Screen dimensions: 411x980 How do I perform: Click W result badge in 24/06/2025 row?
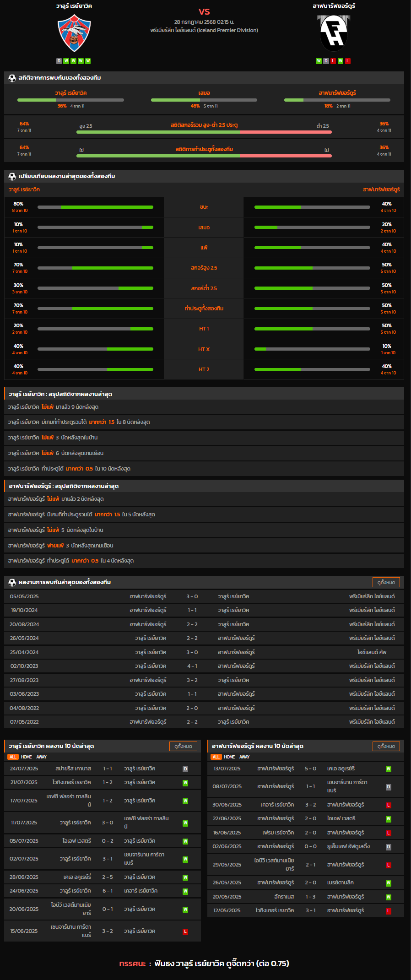click(185, 891)
